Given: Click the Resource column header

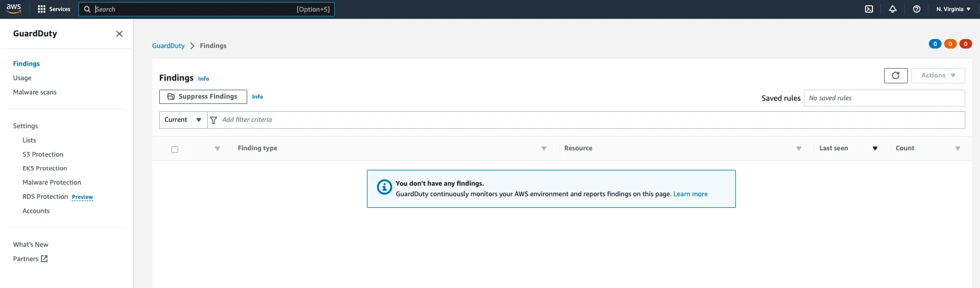Looking at the screenshot, I should pyautogui.click(x=578, y=148).
